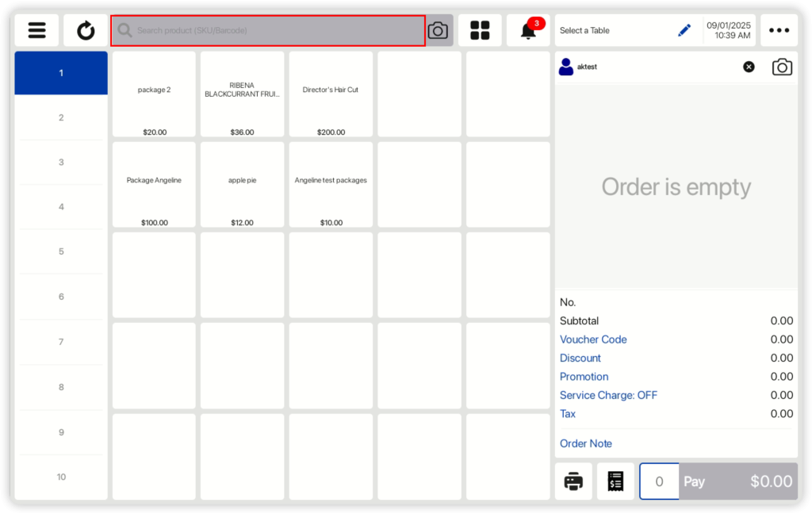Image resolution: width=812 pixels, height=514 pixels.
Task: Select category page 7
Action: tap(61, 342)
